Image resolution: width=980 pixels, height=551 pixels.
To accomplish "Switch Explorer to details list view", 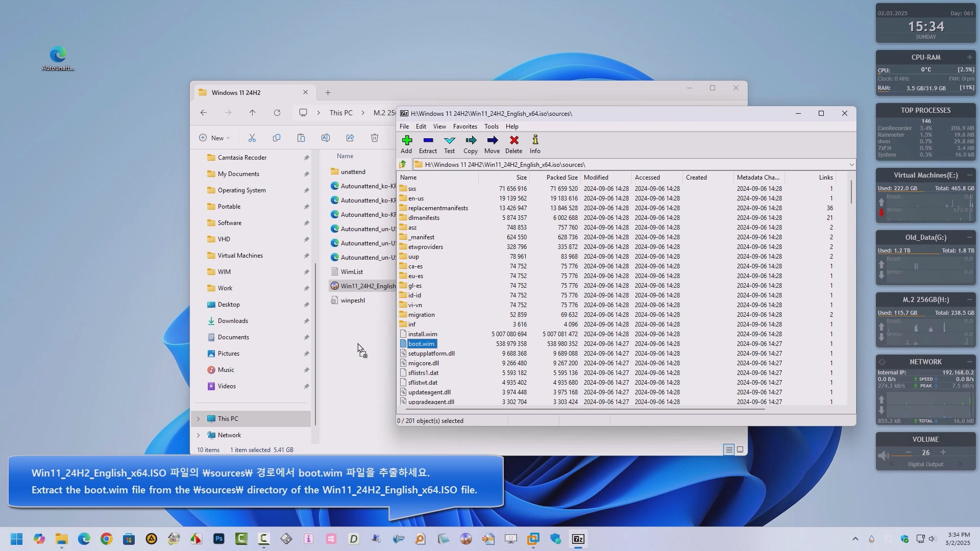I will (729, 449).
